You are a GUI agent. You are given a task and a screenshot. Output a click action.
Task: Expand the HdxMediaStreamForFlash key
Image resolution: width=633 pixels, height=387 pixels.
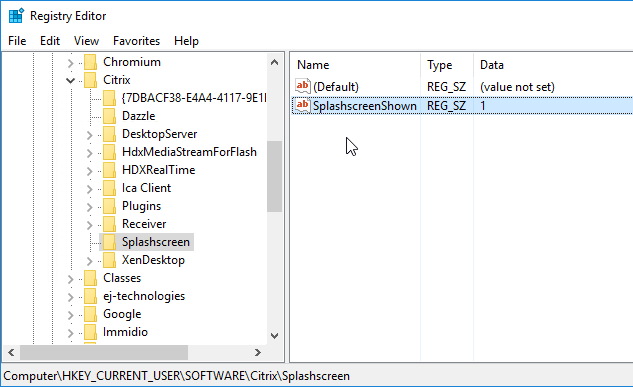point(90,153)
